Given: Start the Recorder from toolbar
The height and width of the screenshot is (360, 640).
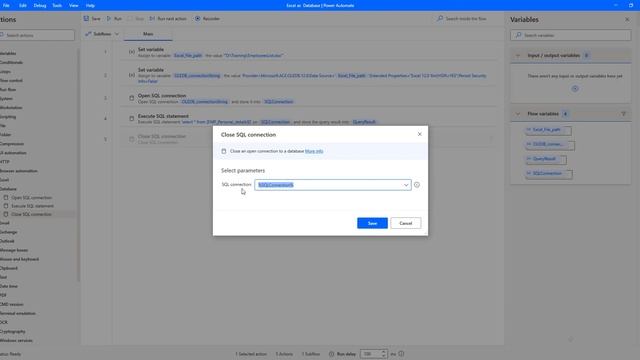Looking at the screenshot, I should click(207, 19).
